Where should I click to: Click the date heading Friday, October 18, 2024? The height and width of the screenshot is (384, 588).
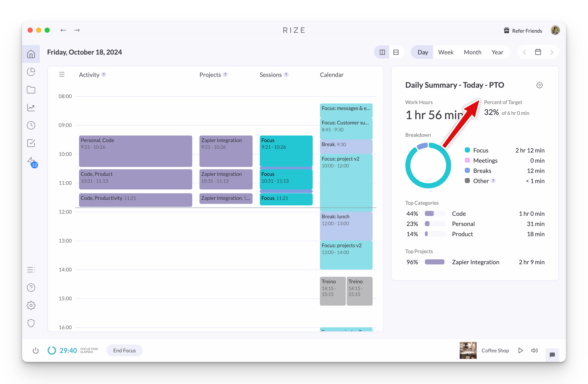tap(85, 52)
